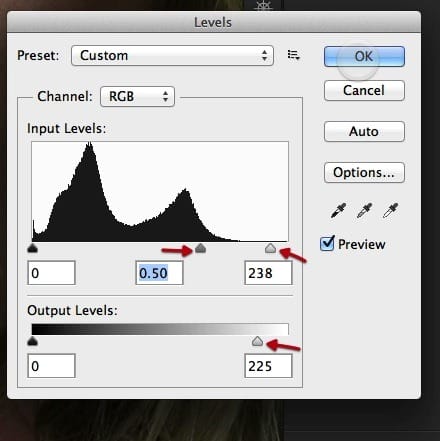Click the Cancel button
This screenshot has width=440, height=441.
pos(364,90)
